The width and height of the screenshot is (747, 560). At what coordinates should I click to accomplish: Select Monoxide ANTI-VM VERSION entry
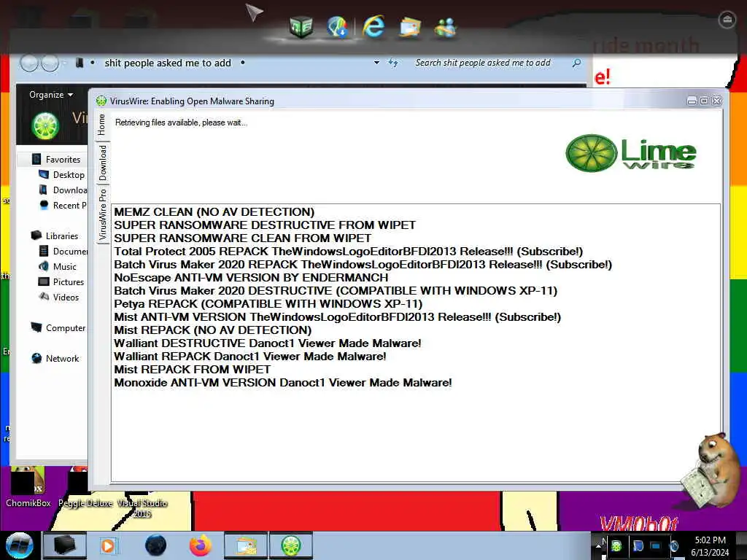283,382
